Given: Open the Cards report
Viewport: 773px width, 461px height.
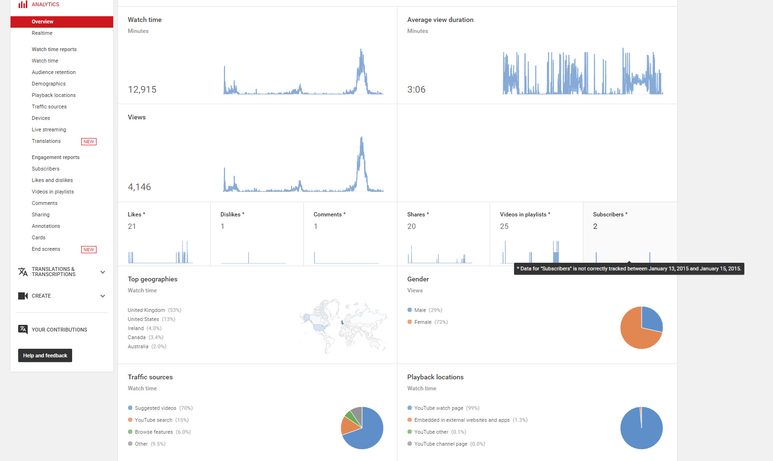Looking at the screenshot, I should coord(38,238).
